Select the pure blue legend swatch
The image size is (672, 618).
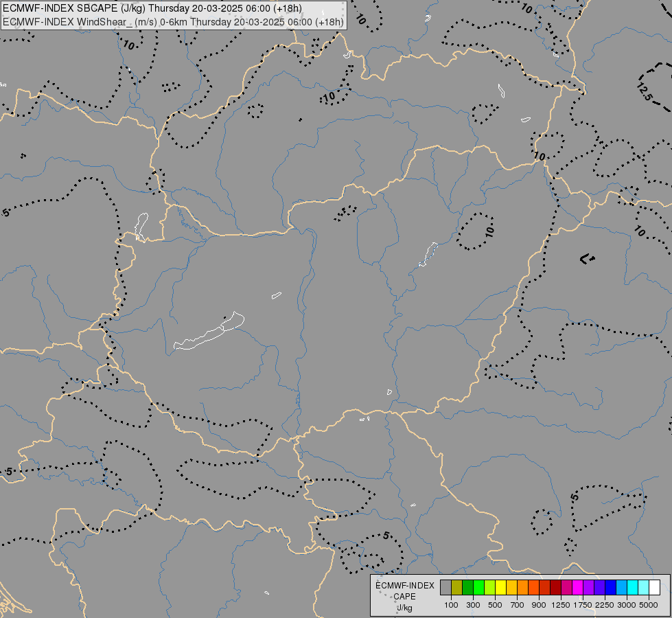(x=611, y=588)
